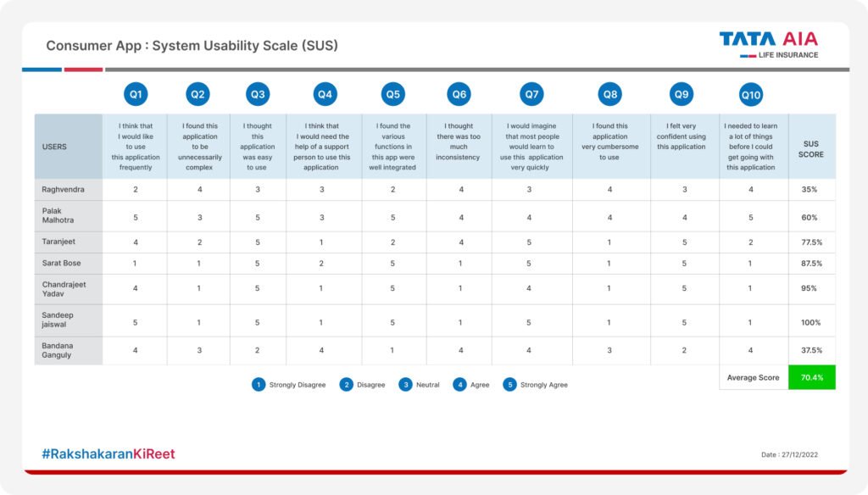The width and height of the screenshot is (868, 495).
Task: Click the Strongly Agree legend circle
Action: click(509, 385)
